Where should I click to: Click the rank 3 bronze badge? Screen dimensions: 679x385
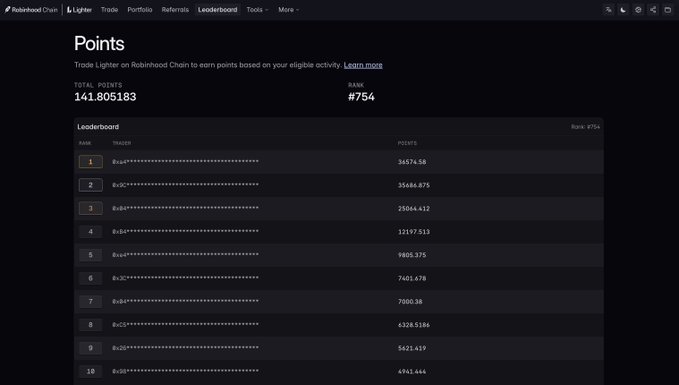(x=91, y=208)
